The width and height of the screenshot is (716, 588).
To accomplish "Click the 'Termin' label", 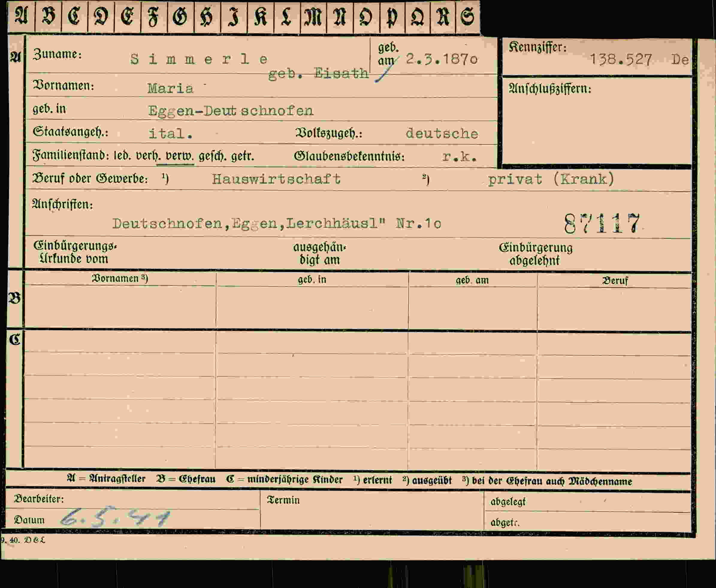I will point(283,500).
